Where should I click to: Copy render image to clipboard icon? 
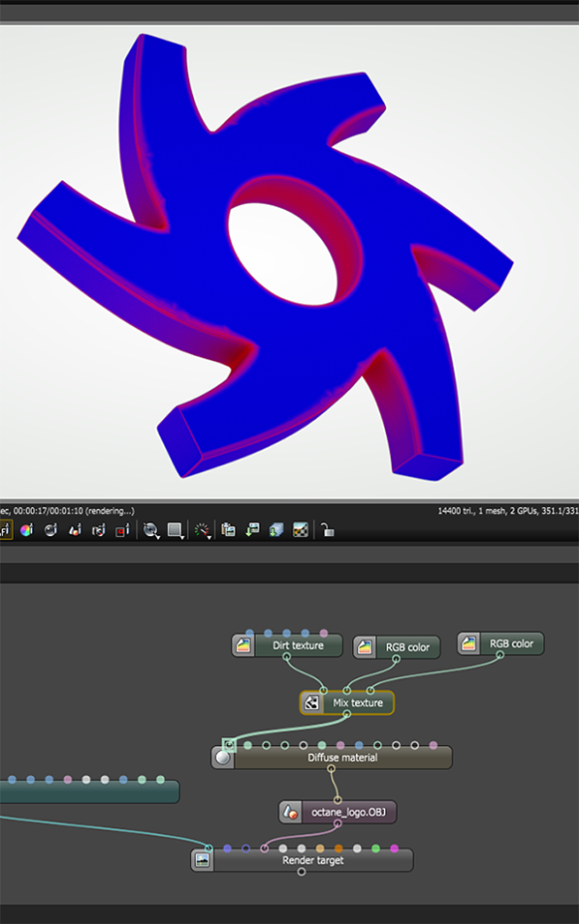[x=228, y=530]
